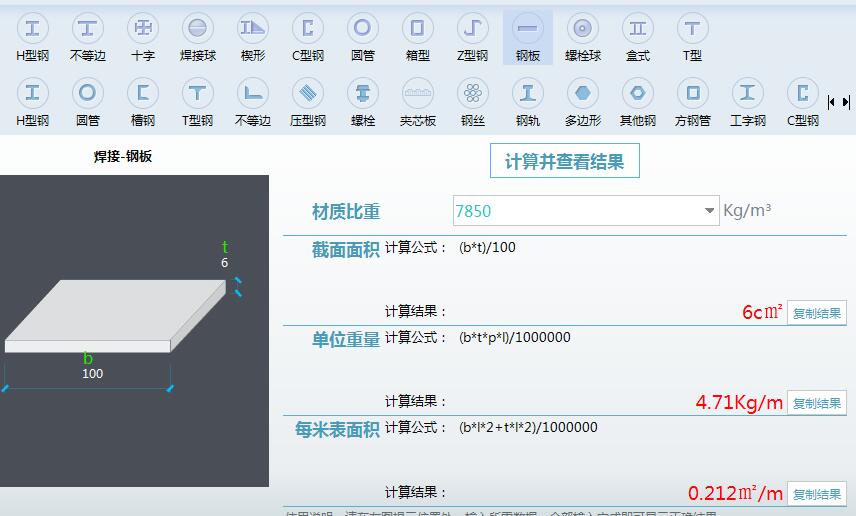Click the red result value 4.71Kg/m

point(739,403)
